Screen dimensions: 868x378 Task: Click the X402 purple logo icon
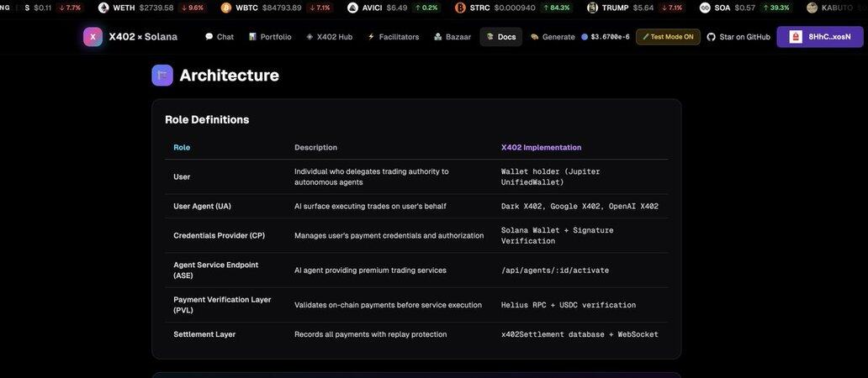(93, 37)
